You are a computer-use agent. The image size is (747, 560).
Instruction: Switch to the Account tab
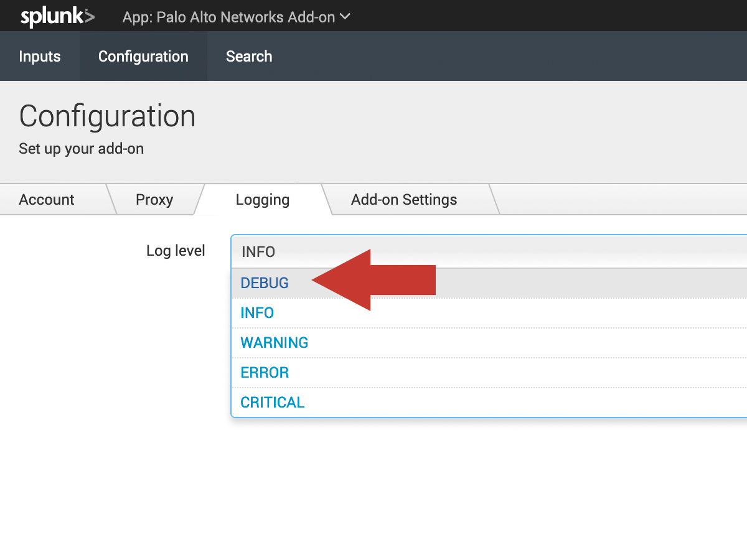[x=47, y=200]
